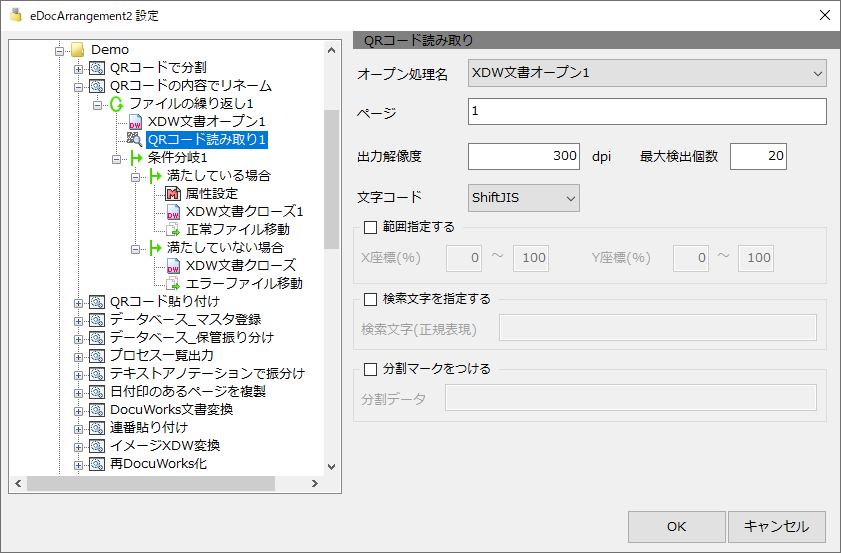Collapse the 満たしている場合 node
841x553 pixels.
(135, 177)
